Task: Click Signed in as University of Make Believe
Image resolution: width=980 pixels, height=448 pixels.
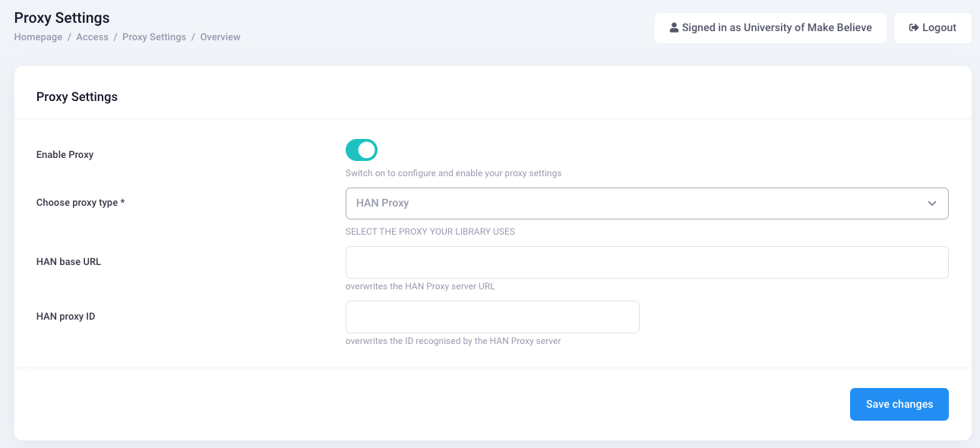Action: (770, 27)
